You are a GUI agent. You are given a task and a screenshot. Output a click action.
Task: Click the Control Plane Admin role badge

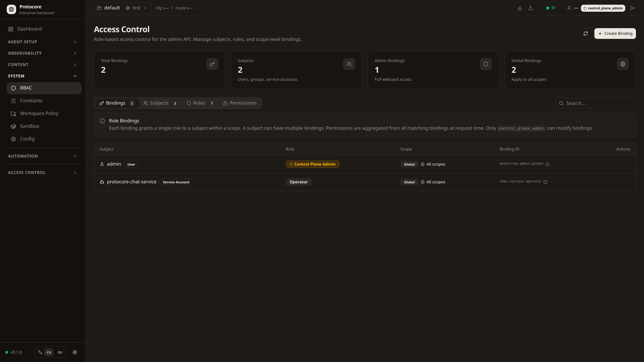pyautogui.click(x=312, y=164)
